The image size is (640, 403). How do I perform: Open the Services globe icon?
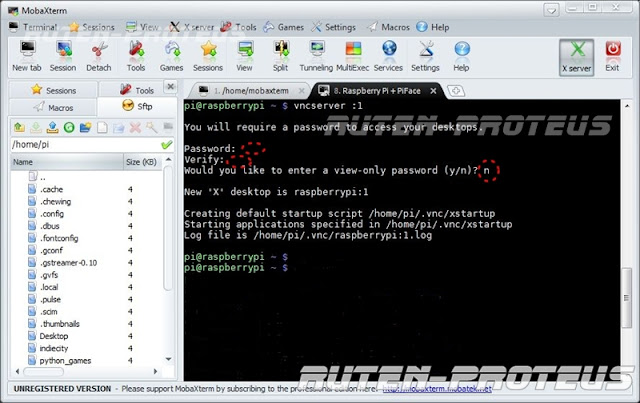click(x=388, y=57)
